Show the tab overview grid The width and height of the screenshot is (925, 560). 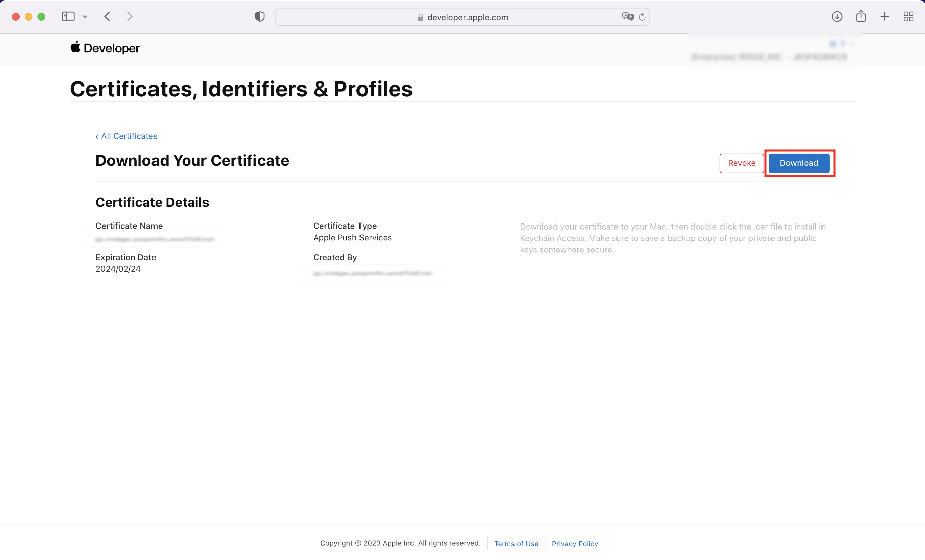coord(908,17)
